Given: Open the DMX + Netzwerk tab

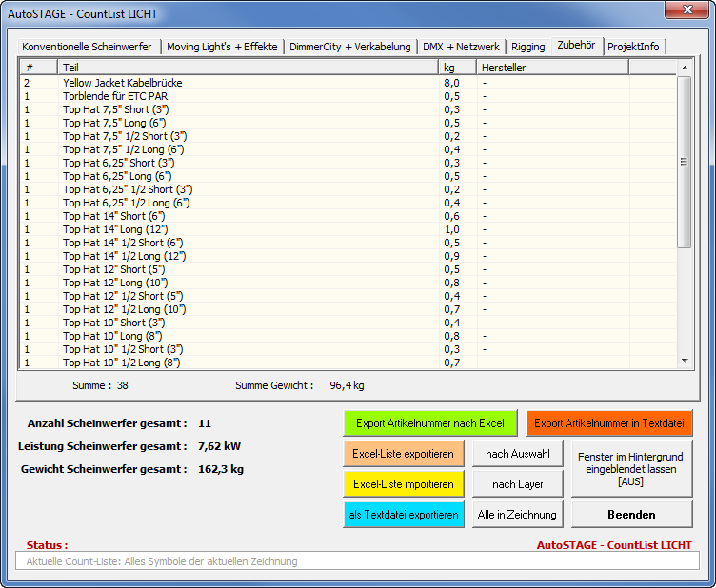Looking at the screenshot, I should (461, 47).
